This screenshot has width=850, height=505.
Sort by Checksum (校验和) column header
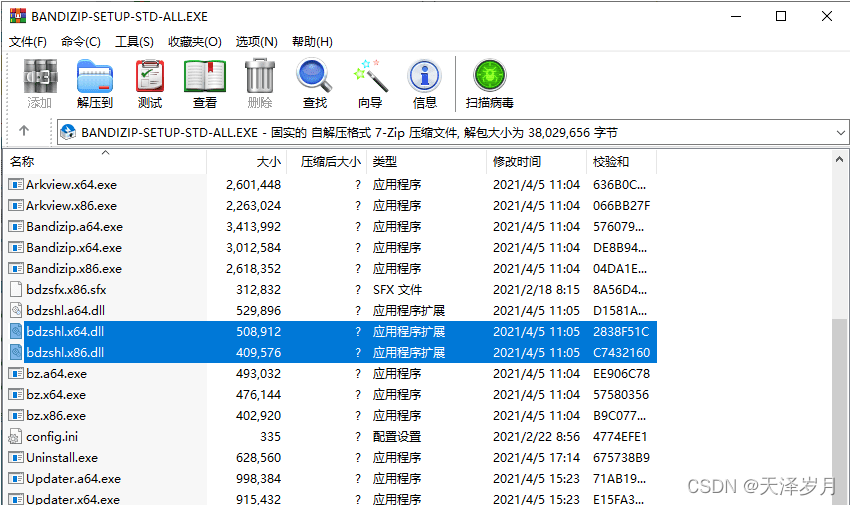pos(622,161)
